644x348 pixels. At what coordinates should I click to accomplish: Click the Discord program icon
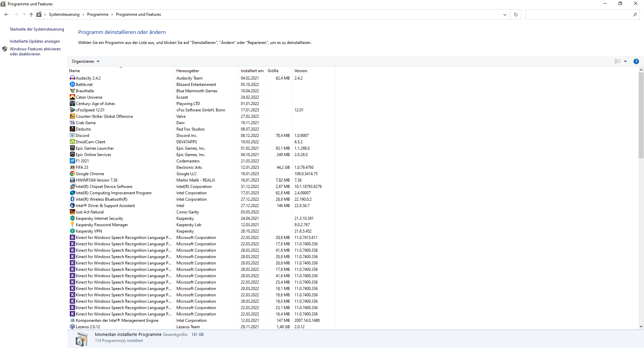[x=72, y=136]
